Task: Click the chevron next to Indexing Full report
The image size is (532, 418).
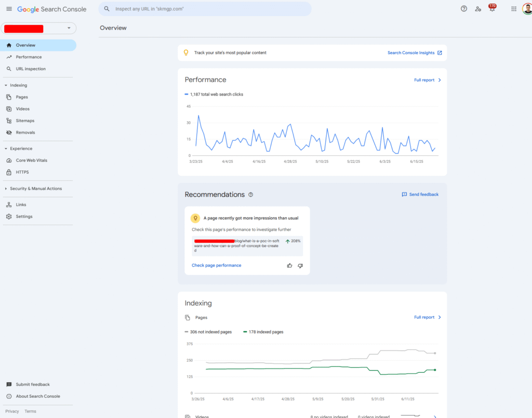Action: (x=440, y=317)
